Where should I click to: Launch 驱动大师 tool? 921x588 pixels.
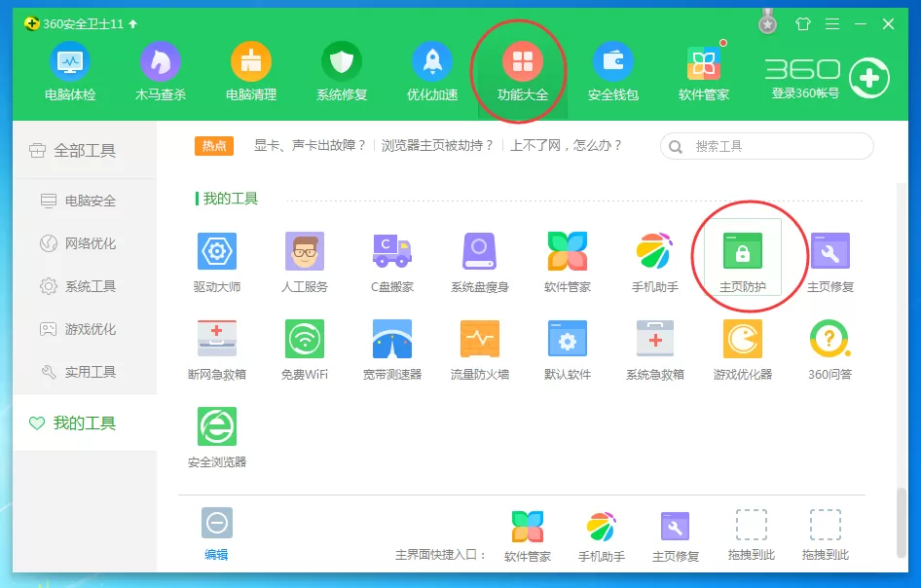coord(217,262)
